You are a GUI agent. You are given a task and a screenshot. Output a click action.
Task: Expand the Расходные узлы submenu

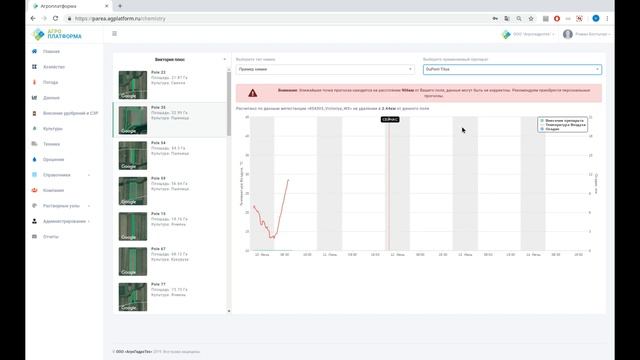[89, 206]
